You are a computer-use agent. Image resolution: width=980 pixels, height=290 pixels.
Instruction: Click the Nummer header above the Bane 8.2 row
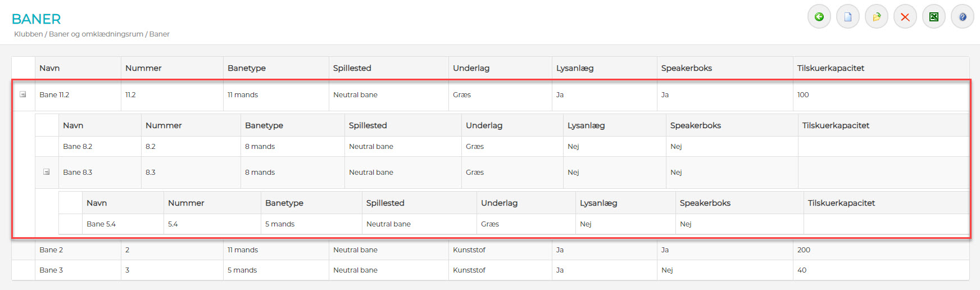point(164,125)
